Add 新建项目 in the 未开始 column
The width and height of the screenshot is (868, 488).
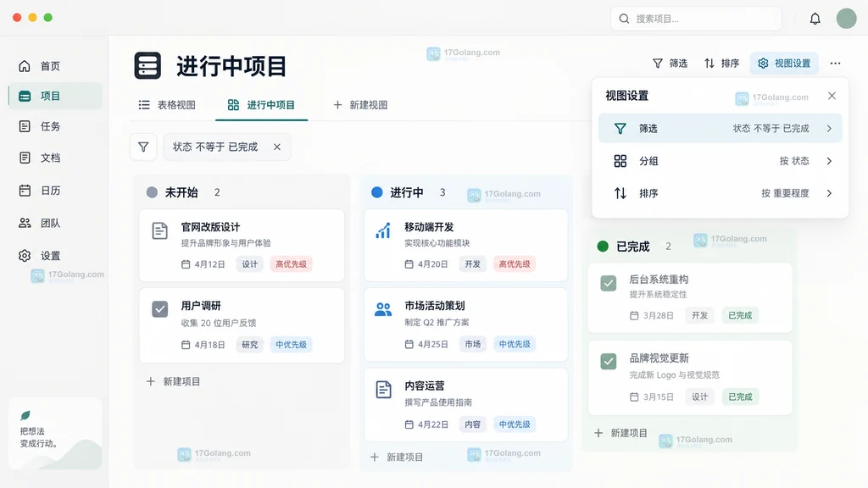173,382
